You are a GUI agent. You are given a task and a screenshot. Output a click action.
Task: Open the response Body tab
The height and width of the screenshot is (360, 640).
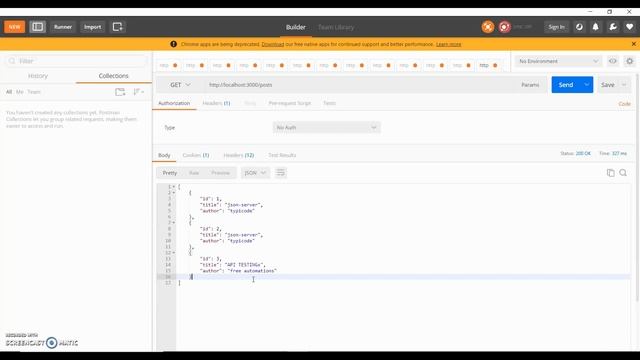164,155
